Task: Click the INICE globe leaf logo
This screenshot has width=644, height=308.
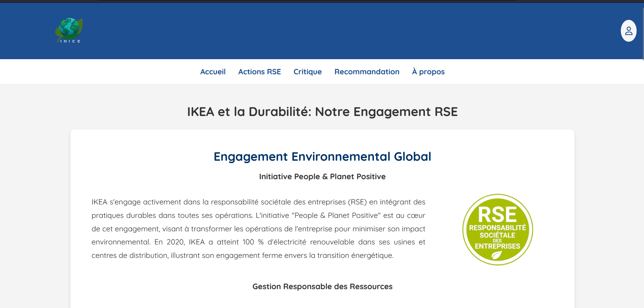Action: (x=69, y=29)
